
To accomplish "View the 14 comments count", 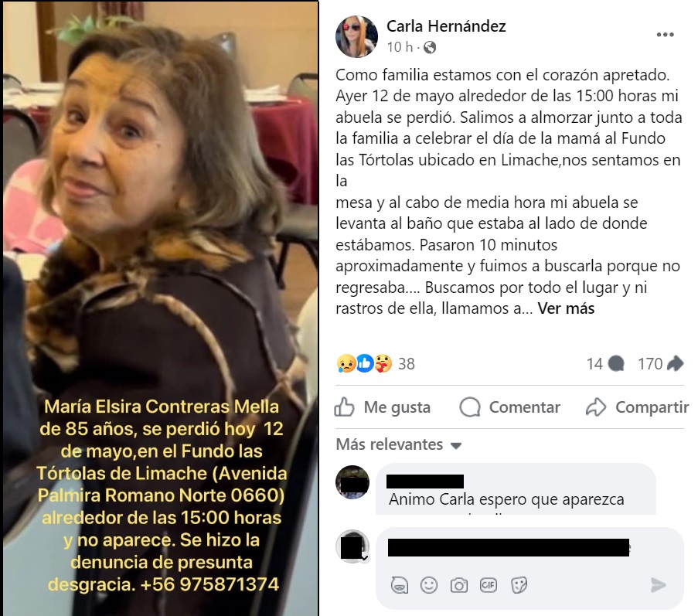I will tap(605, 363).
